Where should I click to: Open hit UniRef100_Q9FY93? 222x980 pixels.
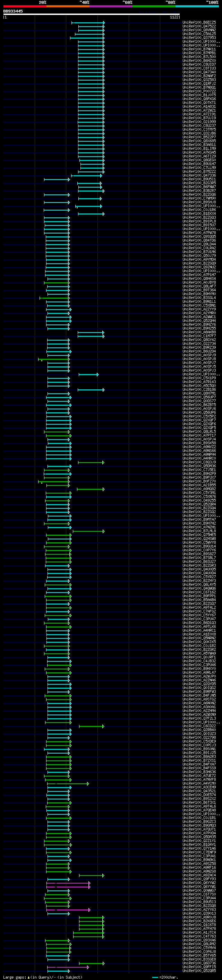(x=199, y=879)
